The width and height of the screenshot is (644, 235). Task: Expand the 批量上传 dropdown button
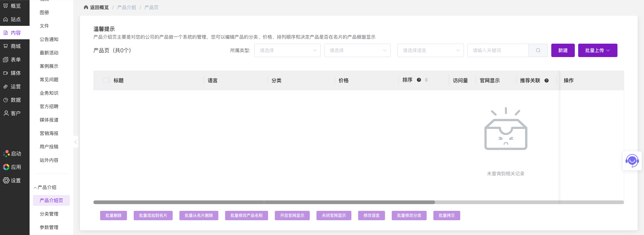(x=597, y=50)
